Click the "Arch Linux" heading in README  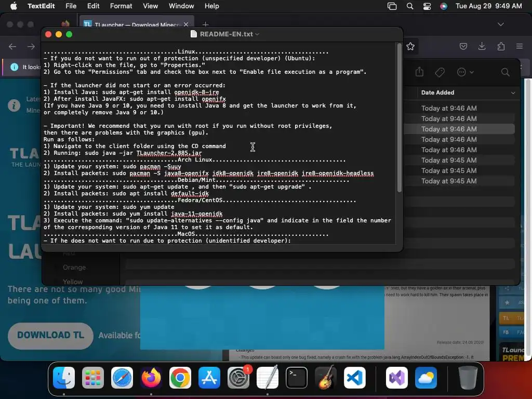[195, 160]
